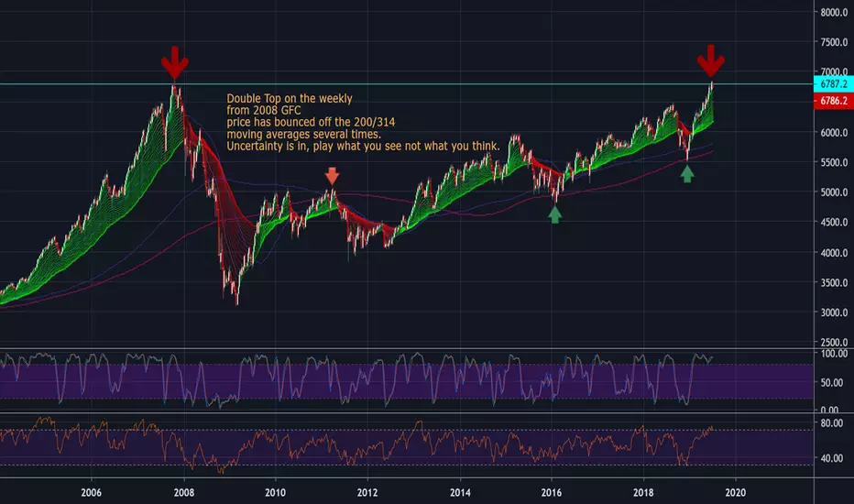Viewport: 854px width, 504px height.
Task: Click the 2012 time axis label
Action: (367, 493)
